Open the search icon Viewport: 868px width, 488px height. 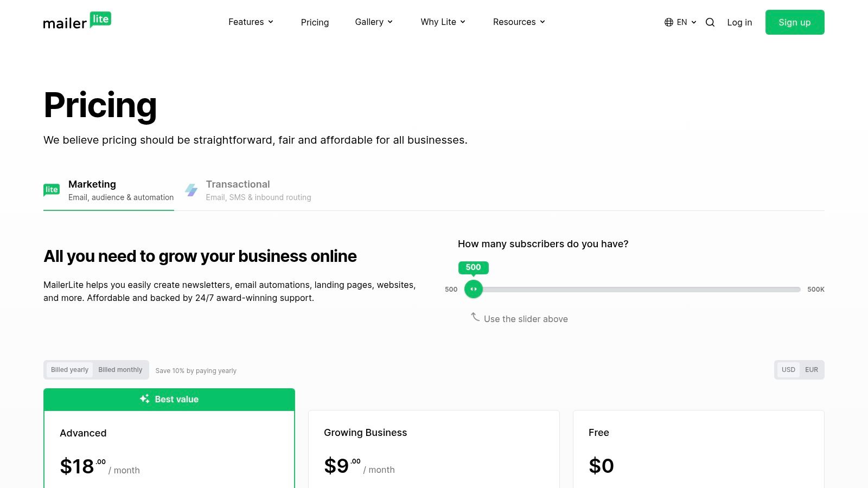click(x=710, y=22)
